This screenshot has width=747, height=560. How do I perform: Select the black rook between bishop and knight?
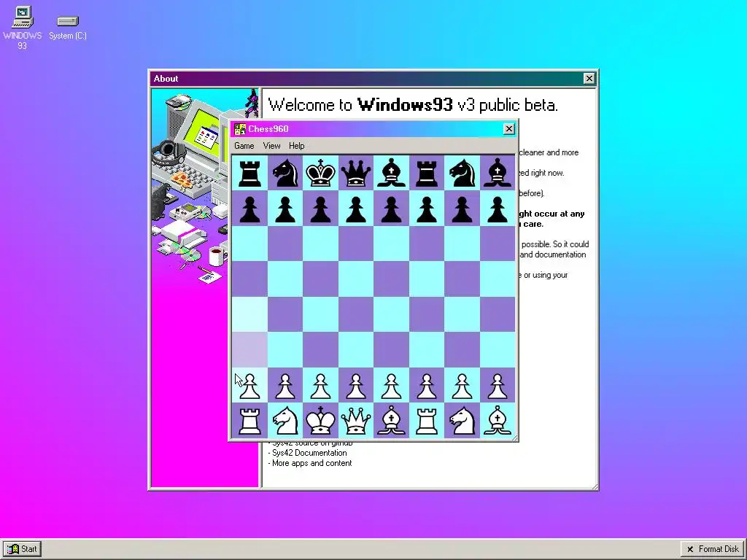point(426,174)
